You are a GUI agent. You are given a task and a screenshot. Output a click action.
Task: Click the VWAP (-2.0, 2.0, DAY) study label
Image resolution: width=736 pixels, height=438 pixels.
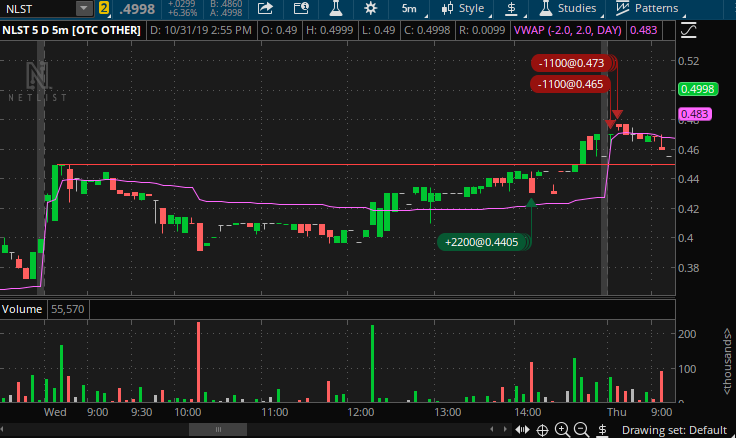[567, 31]
